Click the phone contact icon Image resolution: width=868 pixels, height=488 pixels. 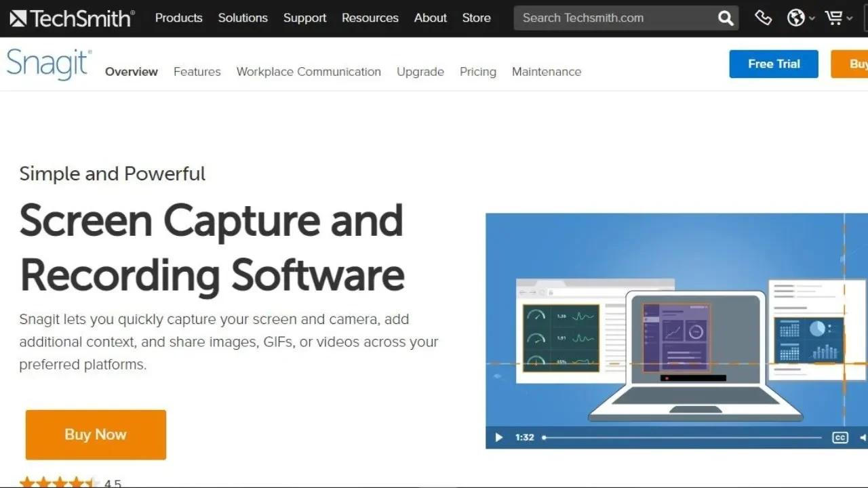[x=763, y=18]
